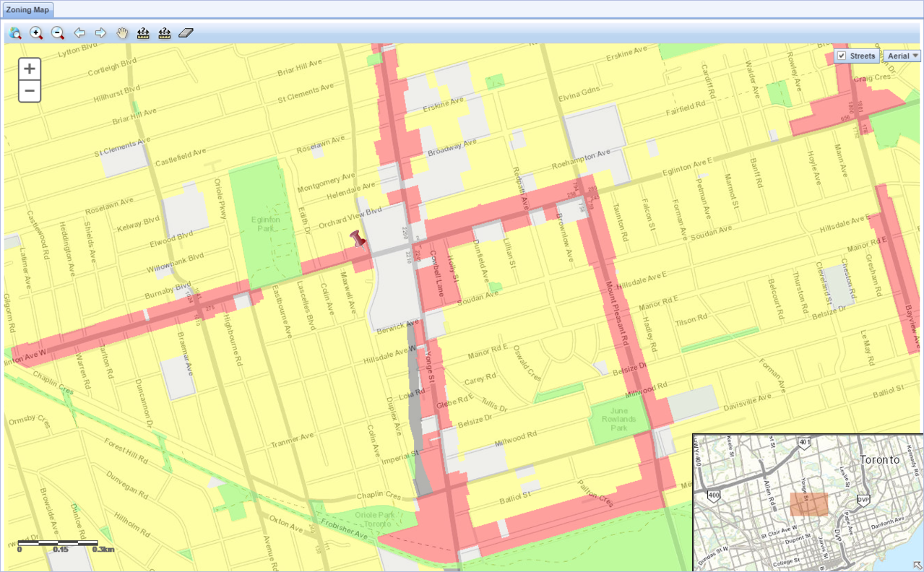
Task: Click the Toronto label in overview map
Action: point(880,459)
